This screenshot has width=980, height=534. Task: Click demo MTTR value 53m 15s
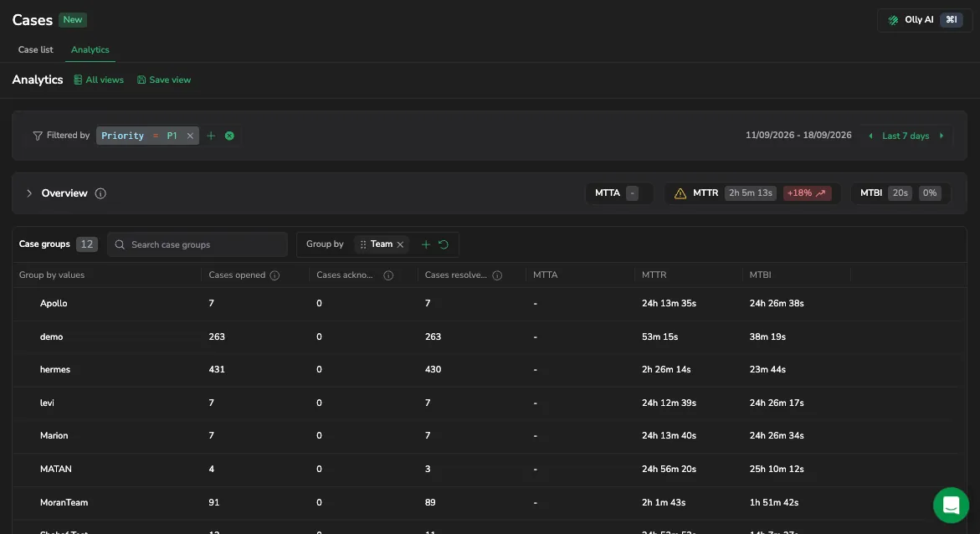[659, 336]
